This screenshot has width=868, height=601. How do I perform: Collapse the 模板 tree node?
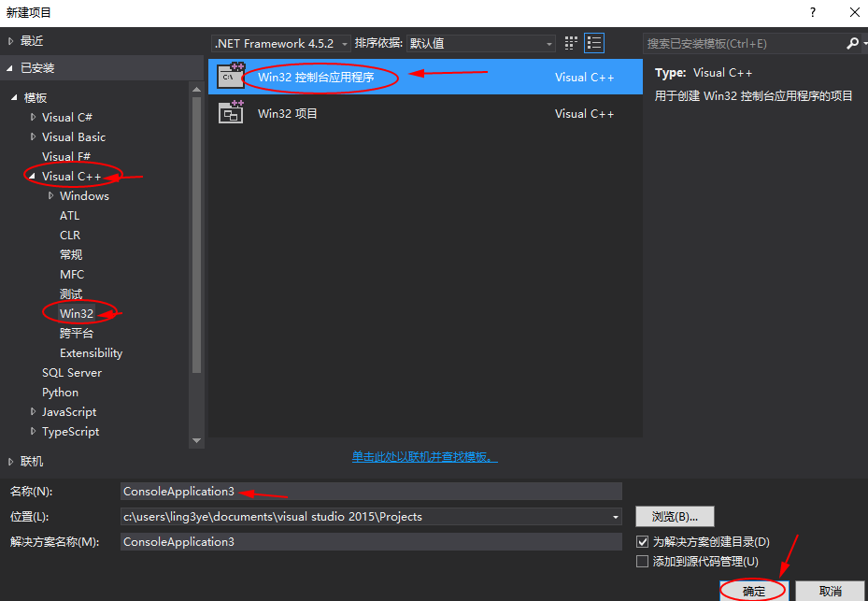(x=14, y=98)
